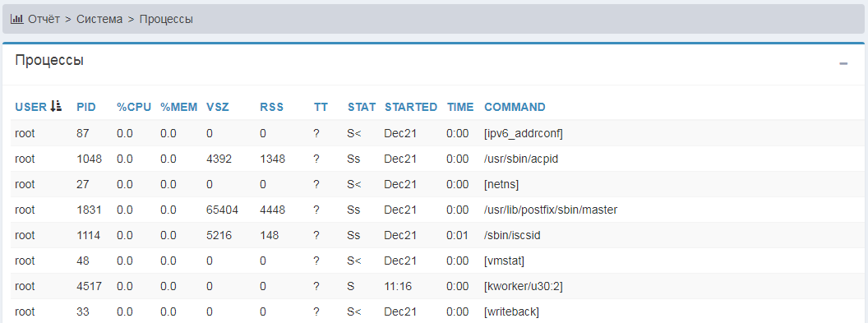Collapse the Процессы panel with the minus icon
Image resolution: width=868 pixels, height=323 pixels.
pos(843,63)
